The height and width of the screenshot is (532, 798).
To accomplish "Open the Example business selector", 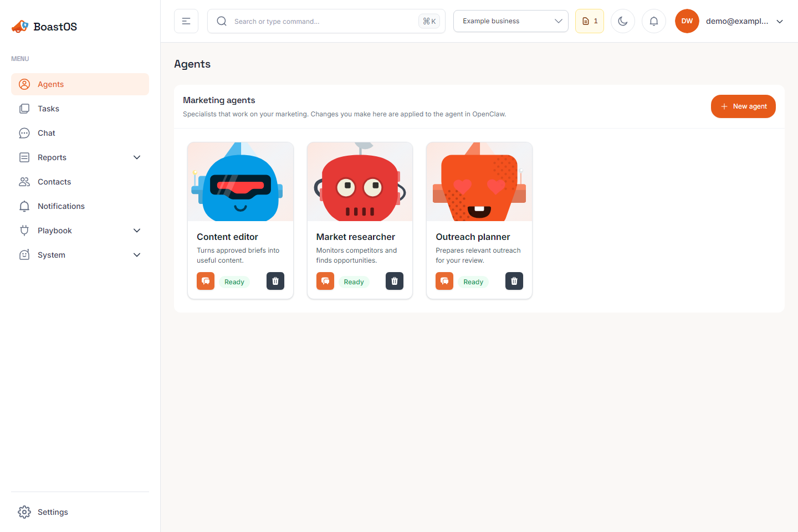I will coord(511,21).
